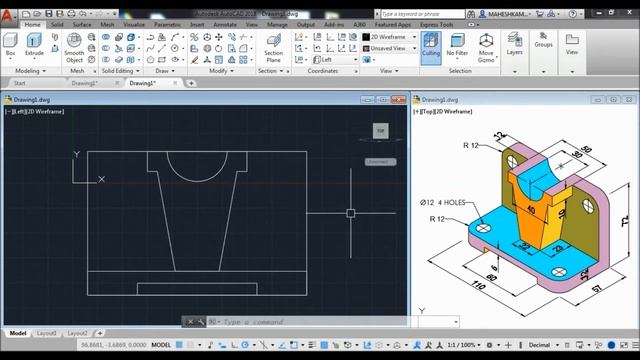Open the Smooth Object mesh tool
Screen dimensions: 640x360
click(74, 48)
